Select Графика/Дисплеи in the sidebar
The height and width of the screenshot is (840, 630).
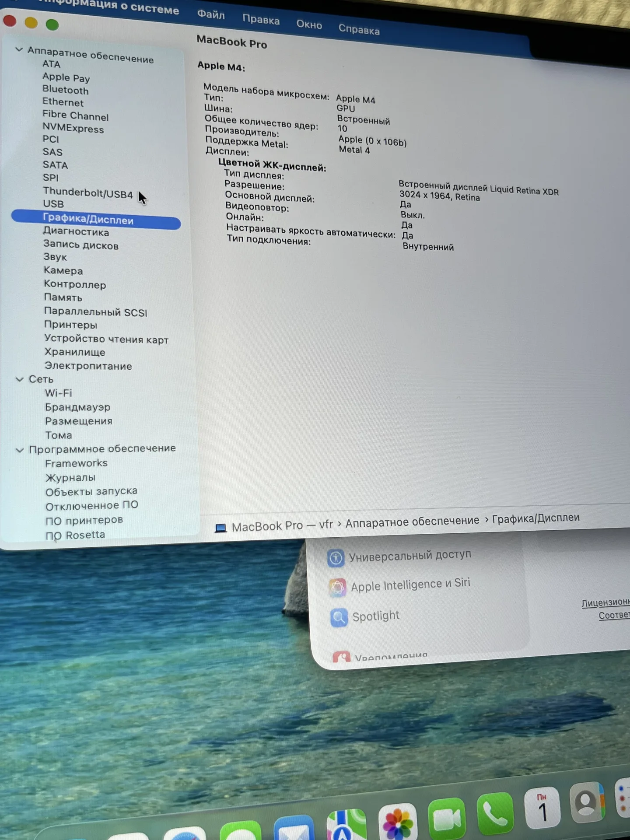pyautogui.click(x=96, y=219)
